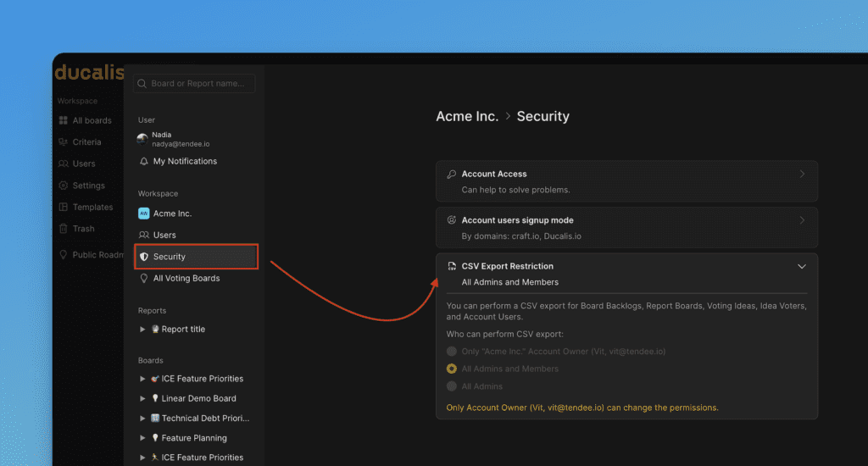Click the bell icon for My Notifications
Viewport: 868px width, 466px height.
[x=144, y=161]
